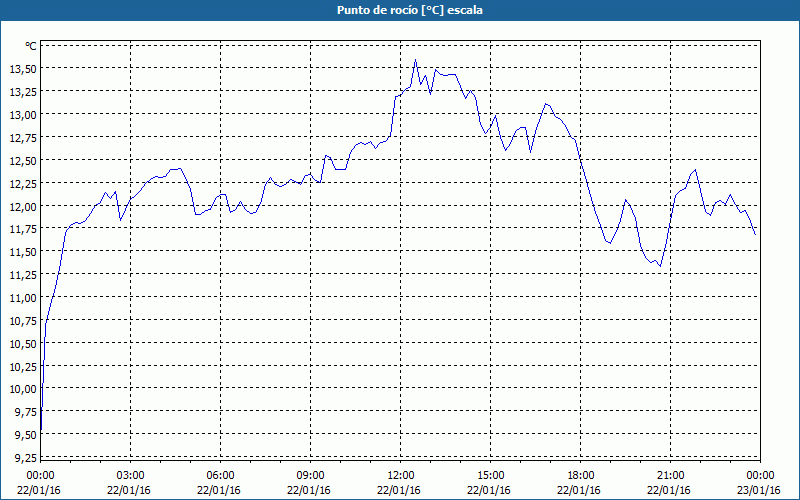Select the 10,75 y-axis label
Screen dimensions: 800x500
tap(23, 321)
